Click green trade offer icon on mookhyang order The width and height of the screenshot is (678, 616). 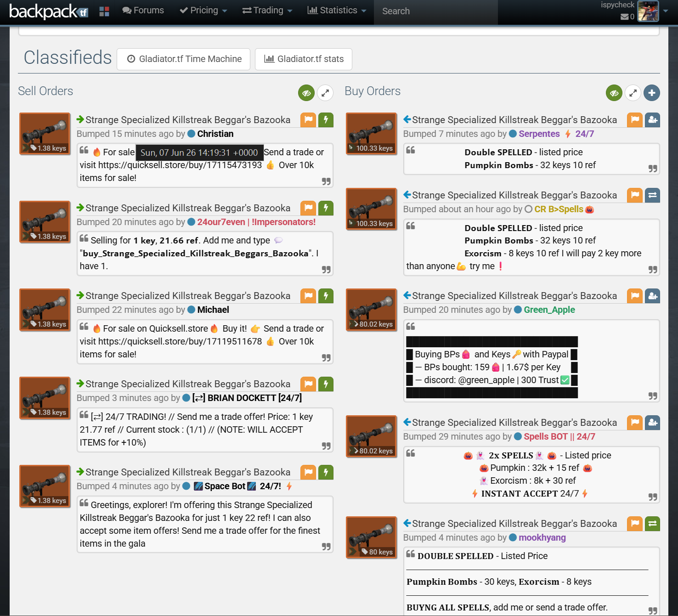[x=652, y=524]
